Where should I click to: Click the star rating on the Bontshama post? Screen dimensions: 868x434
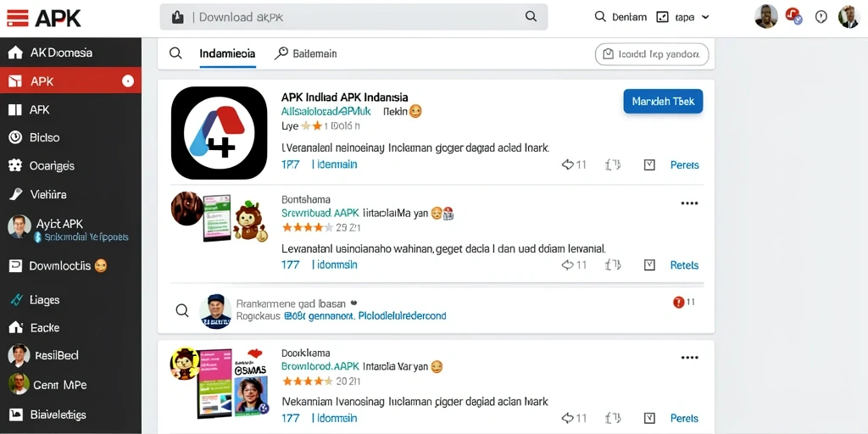point(307,227)
